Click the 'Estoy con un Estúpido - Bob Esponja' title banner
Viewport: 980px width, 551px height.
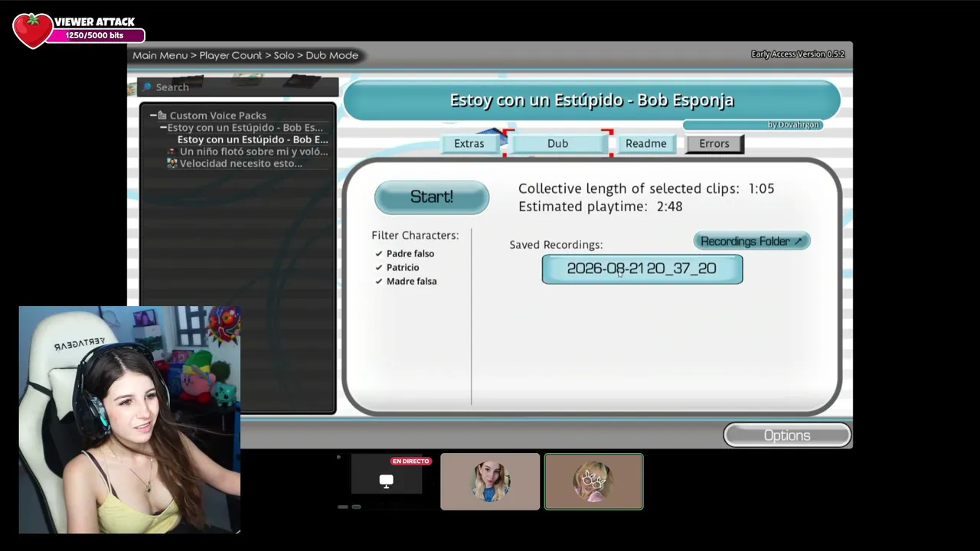[x=592, y=100]
